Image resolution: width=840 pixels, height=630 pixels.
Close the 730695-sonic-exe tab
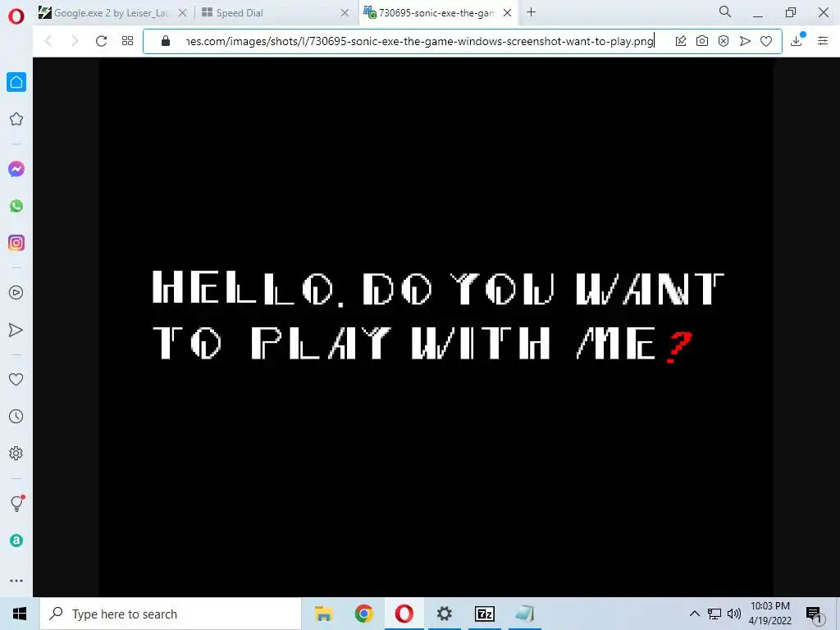click(507, 13)
